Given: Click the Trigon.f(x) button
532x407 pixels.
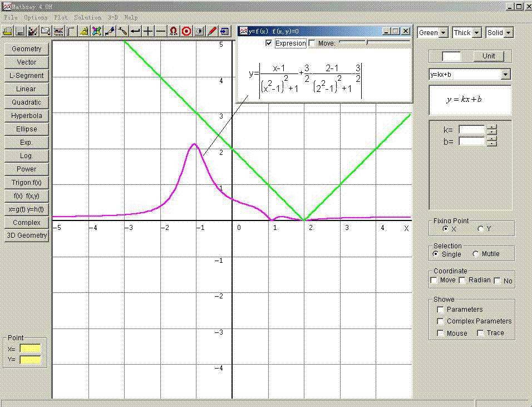Looking at the screenshot, I should point(27,183).
